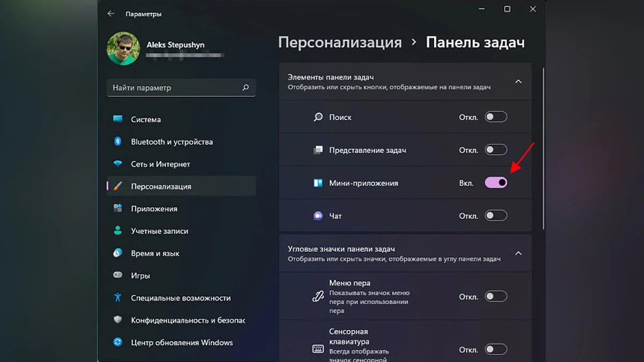Click the Персонализация brush icon

click(118, 187)
